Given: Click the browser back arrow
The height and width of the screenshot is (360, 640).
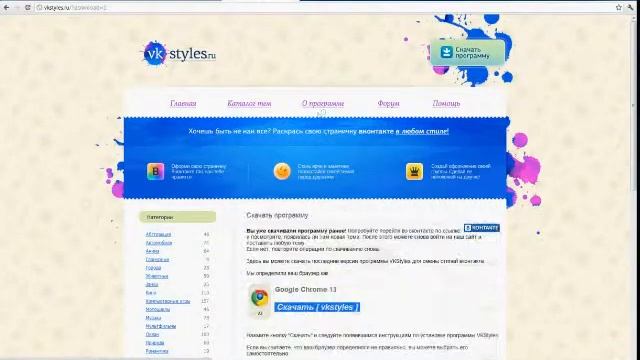Looking at the screenshot, I should [x=7, y=7].
